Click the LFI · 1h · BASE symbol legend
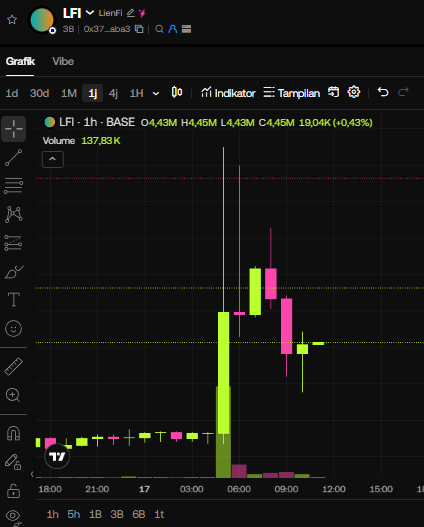Image resolution: width=424 pixels, height=527 pixels. (90, 122)
